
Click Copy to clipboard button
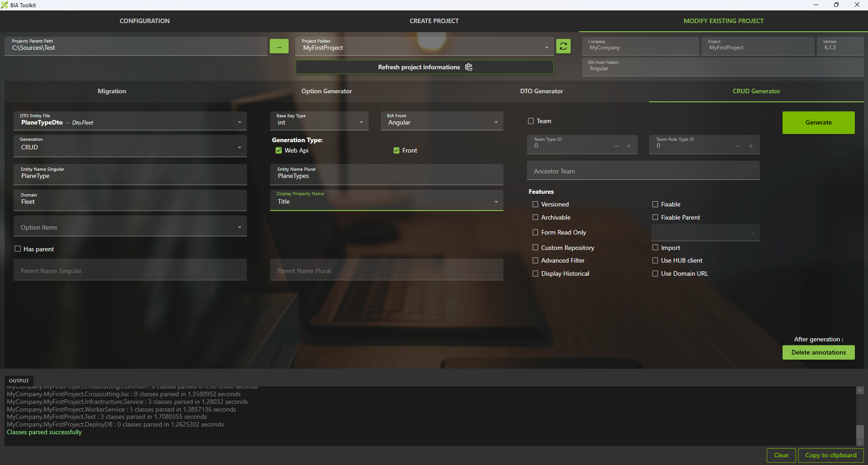click(831, 455)
